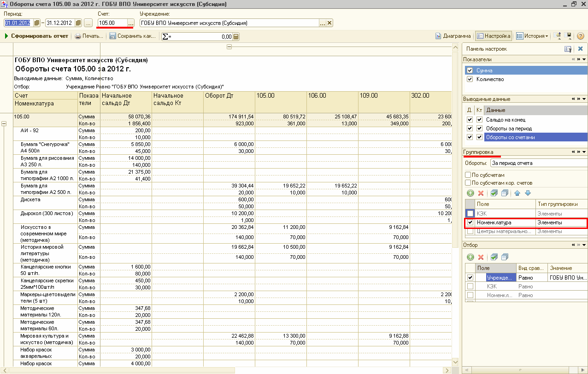Click calculator icon in the sum field
The width and height of the screenshot is (588, 374).
[236, 36]
